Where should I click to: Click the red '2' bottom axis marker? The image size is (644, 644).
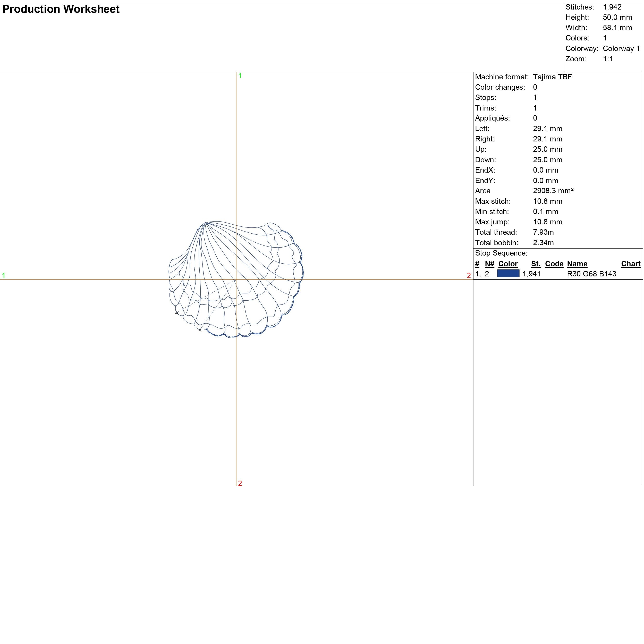(x=240, y=483)
